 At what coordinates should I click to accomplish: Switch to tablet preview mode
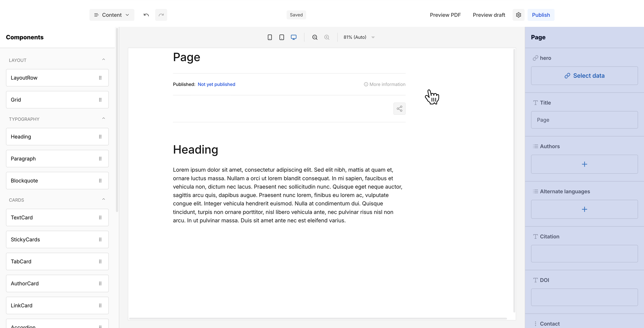tap(282, 37)
